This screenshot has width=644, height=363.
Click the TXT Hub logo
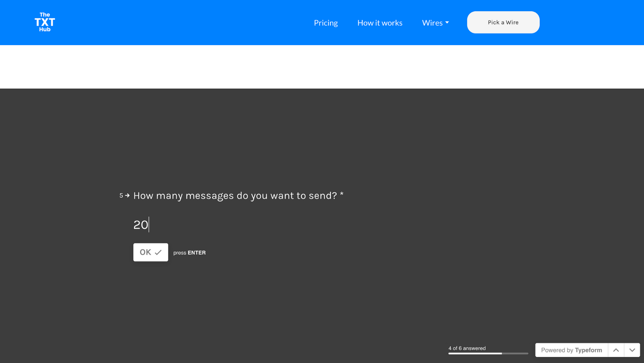click(x=44, y=22)
